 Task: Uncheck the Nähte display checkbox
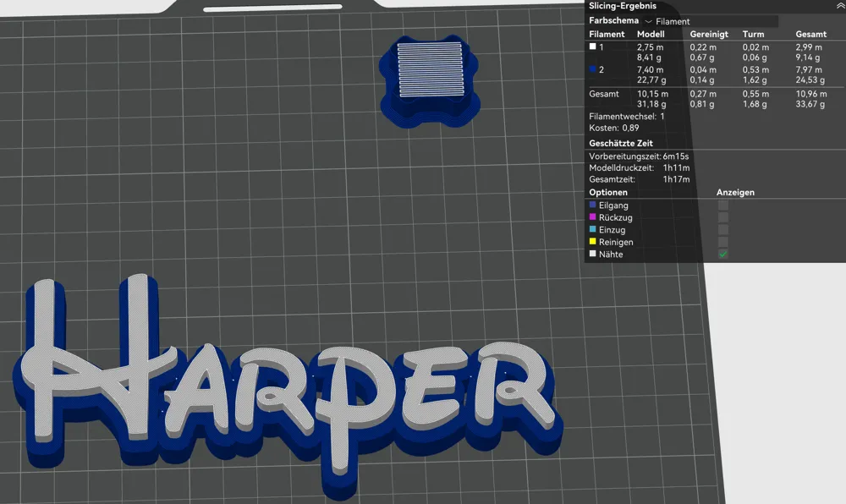[723, 255]
